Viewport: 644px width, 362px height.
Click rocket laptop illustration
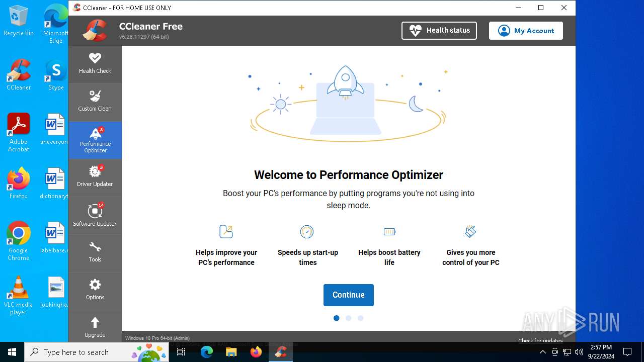(x=348, y=103)
